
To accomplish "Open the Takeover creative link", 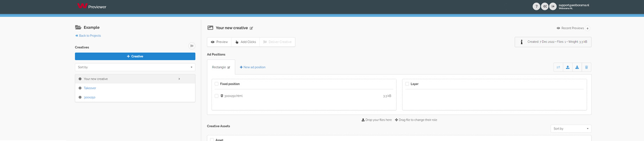I will pyautogui.click(x=90, y=88).
